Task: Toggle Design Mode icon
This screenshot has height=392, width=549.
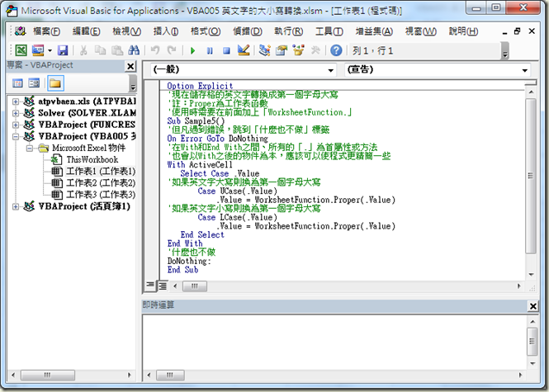Action: (x=244, y=50)
